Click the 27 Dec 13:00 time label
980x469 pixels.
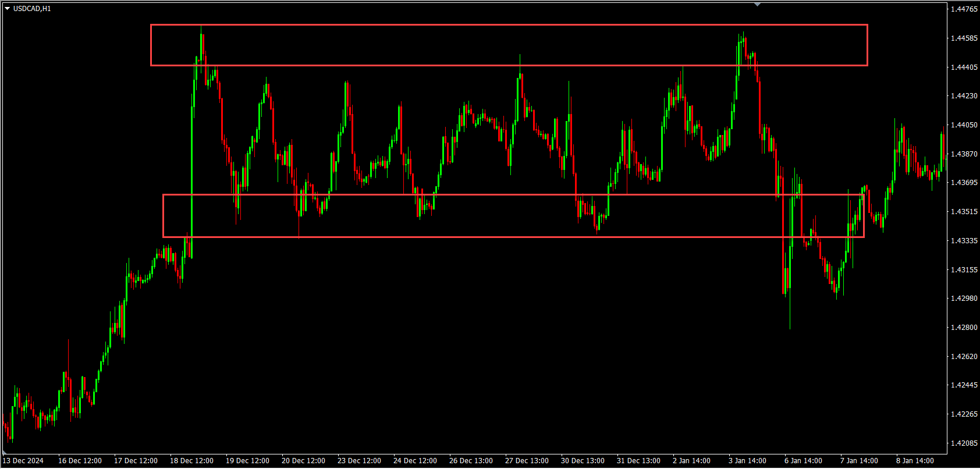click(x=527, y=461)
